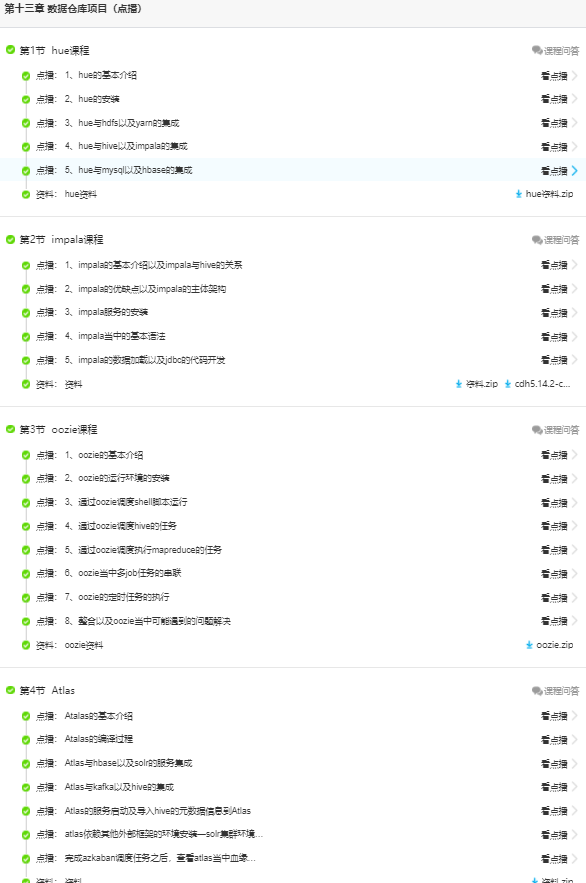Click green check icon for 7、oozie的定时任务的执行
This screenshot has height=883, width=586.
tap(26, 598)
